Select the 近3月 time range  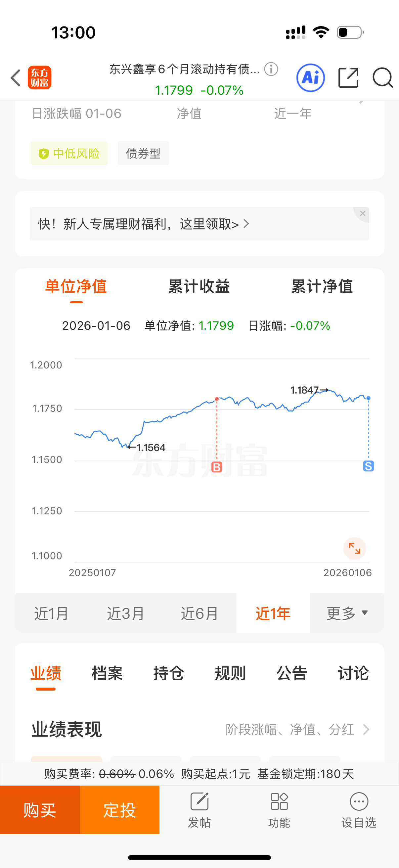(126, 613)
